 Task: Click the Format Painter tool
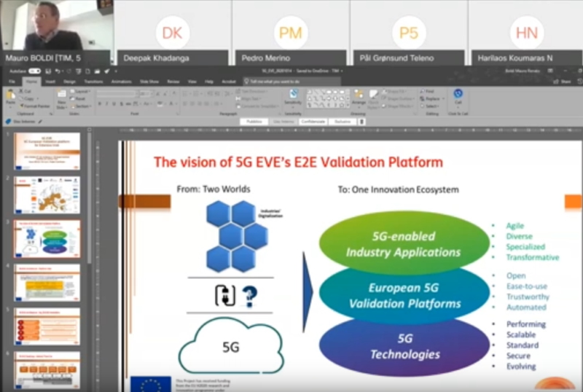click(x=34, y=106)
